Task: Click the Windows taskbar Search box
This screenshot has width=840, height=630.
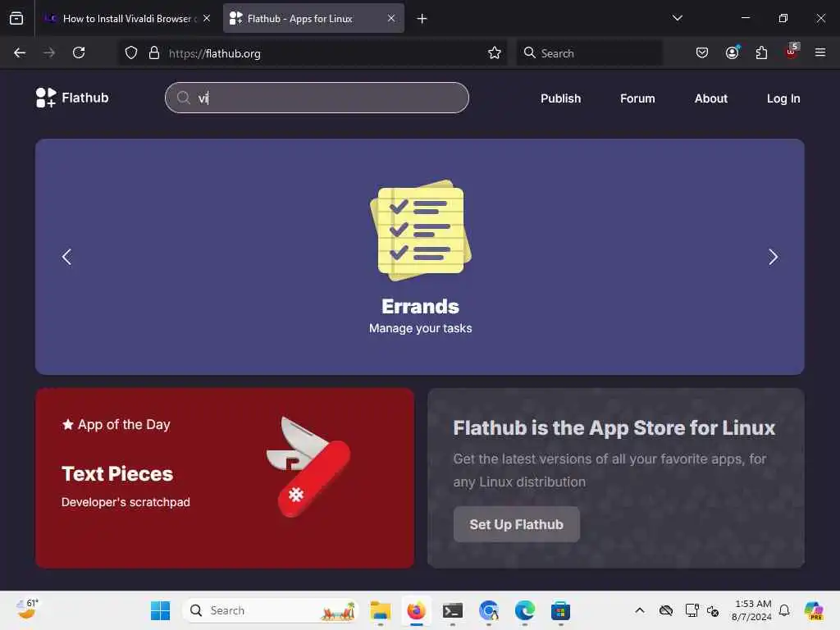Action: (x=271, y=610)
